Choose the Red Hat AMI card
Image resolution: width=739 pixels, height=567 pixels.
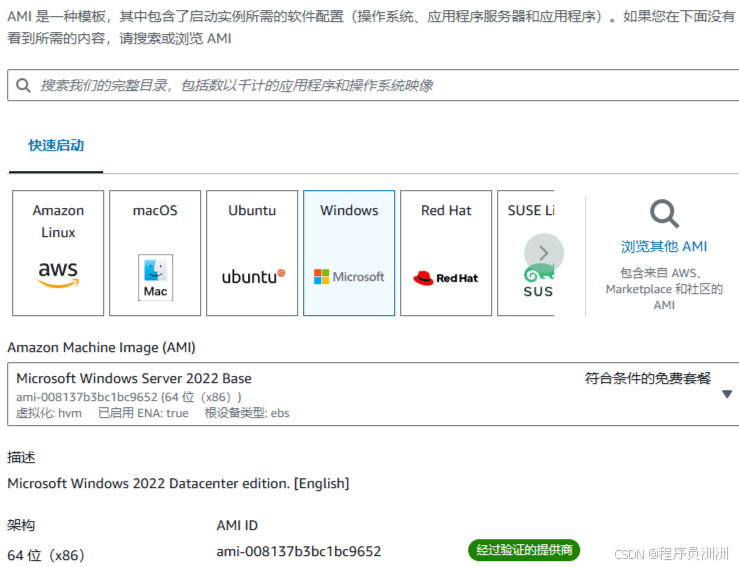pyautogui.click(x=446, y=253)
